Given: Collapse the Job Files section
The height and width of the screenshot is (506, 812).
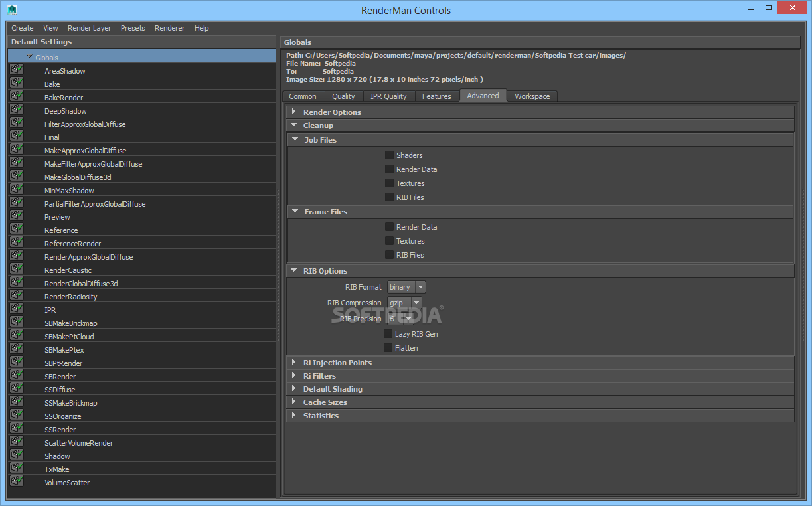Looking at the screenshot, I should coord(295,139).
